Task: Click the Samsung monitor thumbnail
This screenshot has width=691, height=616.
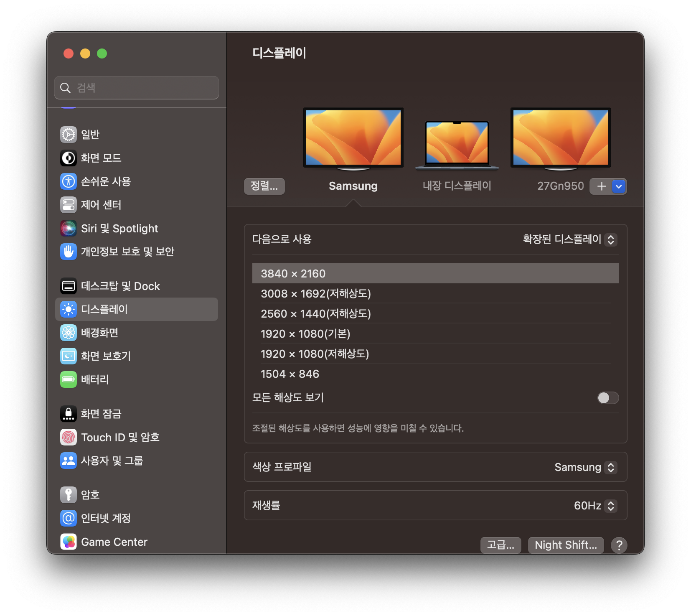Action: pos(353,139)
